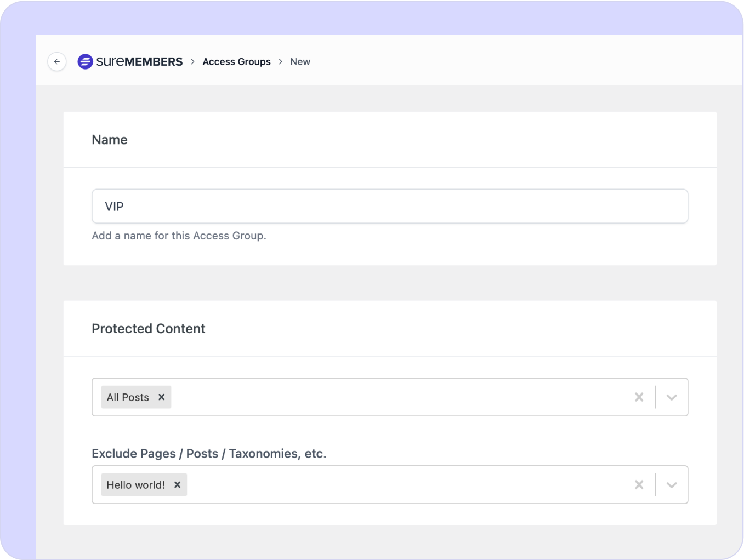
Task: Click the back arrow icon
Action: click(x=57, y=61)
